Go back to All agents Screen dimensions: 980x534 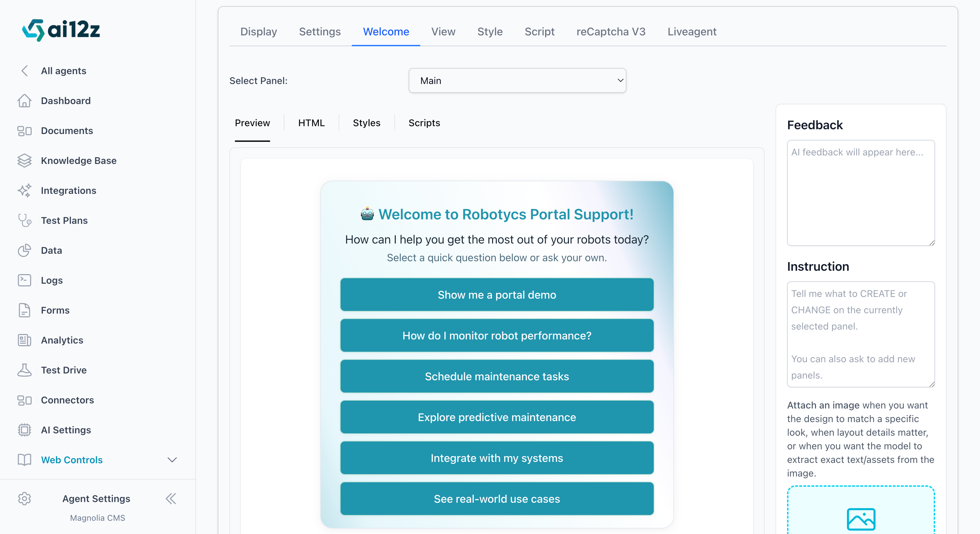[x=64, y=71]
